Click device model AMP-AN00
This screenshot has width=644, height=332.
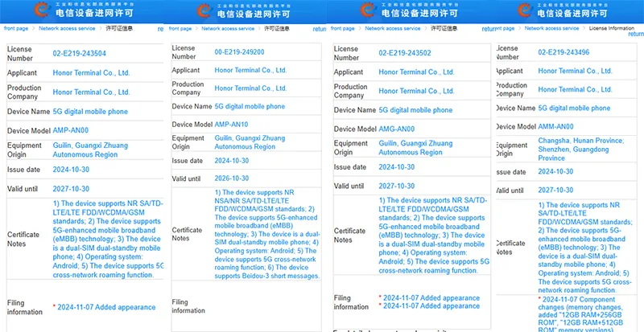click(71, 130)
